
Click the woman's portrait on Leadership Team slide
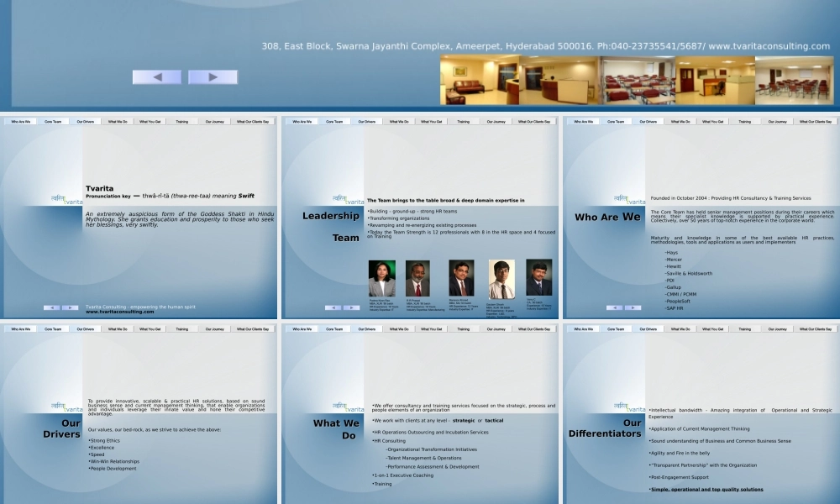pos(381,278)
